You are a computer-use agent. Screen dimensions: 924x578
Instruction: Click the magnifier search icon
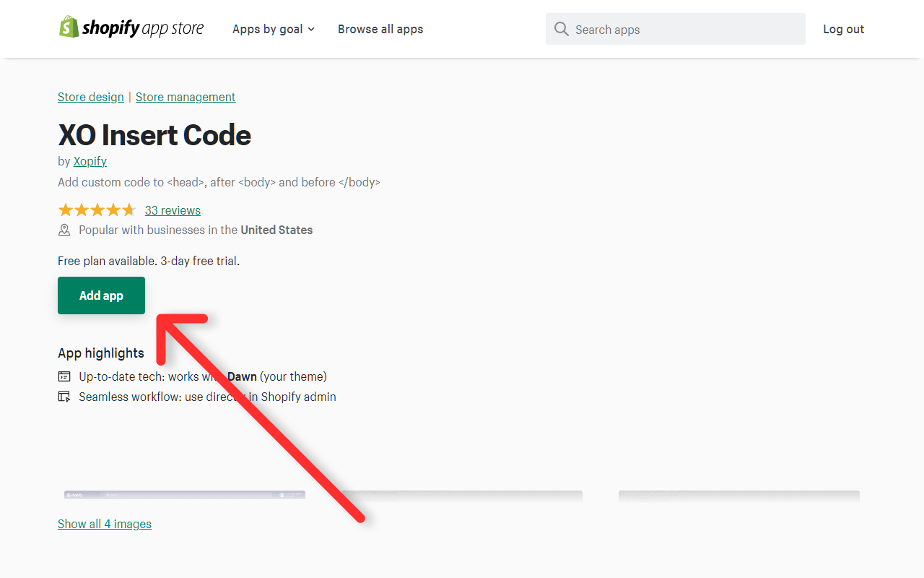pos(561,29)
